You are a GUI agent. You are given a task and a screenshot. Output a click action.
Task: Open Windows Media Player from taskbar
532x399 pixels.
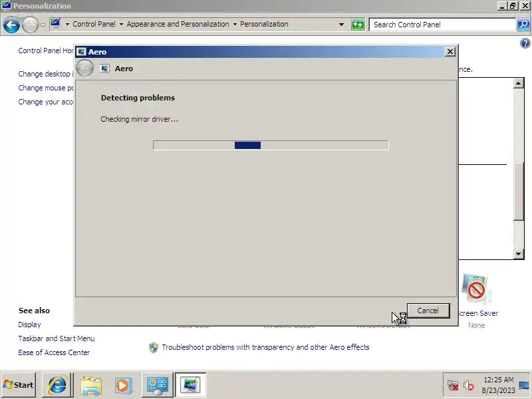[123, 386]
